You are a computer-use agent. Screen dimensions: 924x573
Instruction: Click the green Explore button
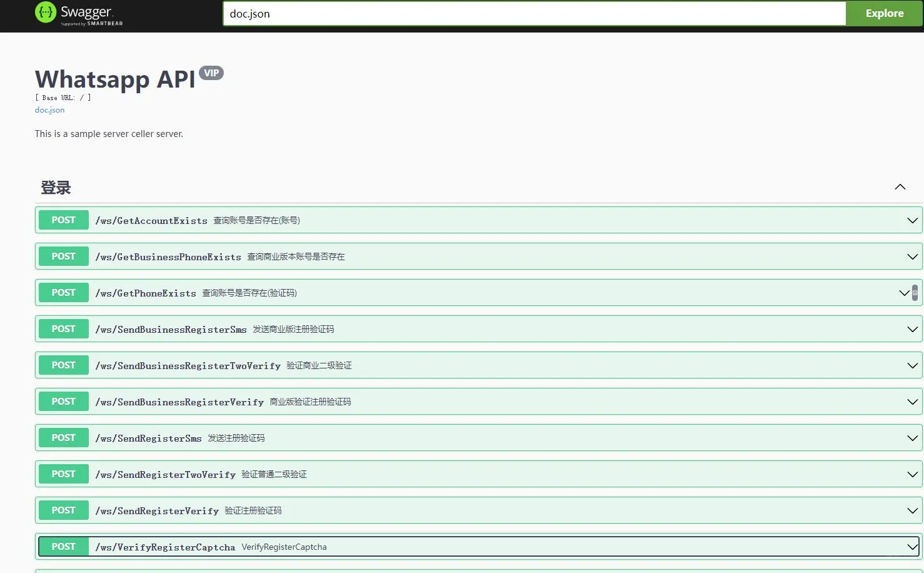click(885, 13)
